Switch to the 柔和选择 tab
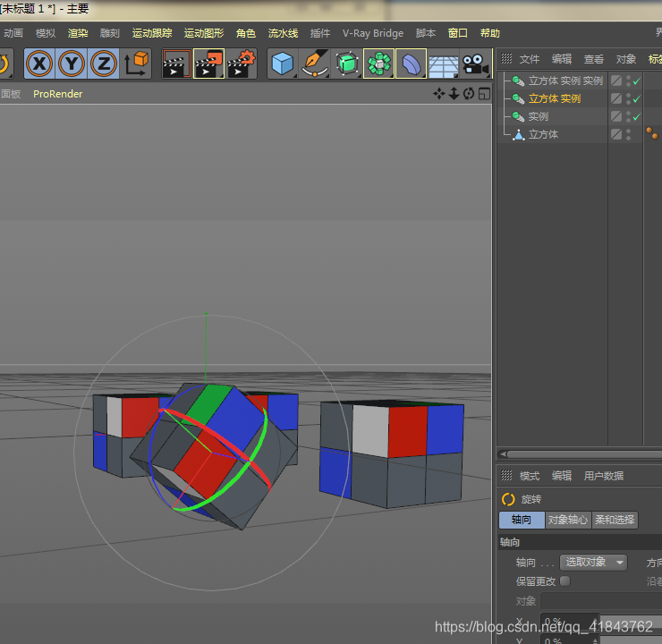This screenshot has width=662, height=644. tap(615, 520)
